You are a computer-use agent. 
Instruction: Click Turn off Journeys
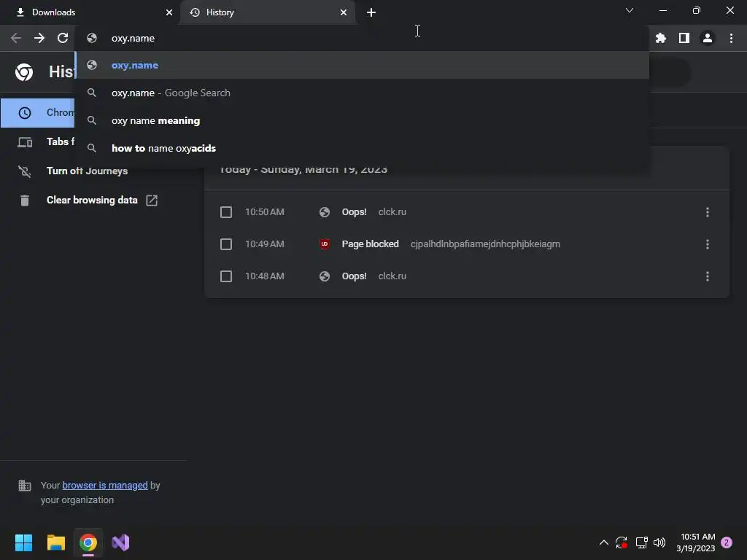(x=88, y=171)
